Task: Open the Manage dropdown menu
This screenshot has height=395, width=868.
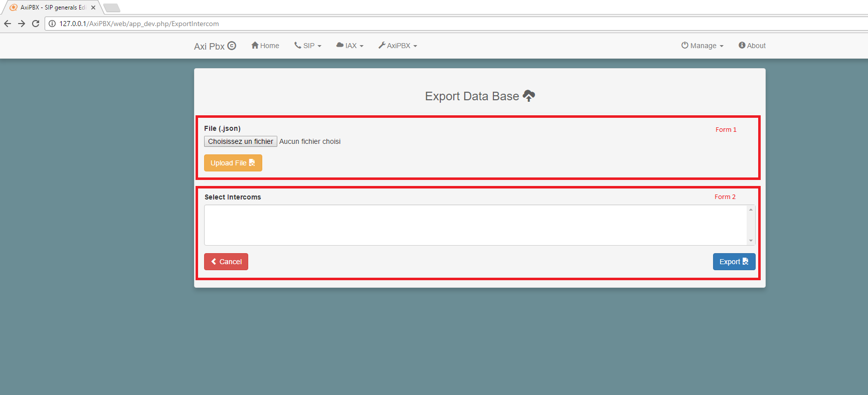Action: tap(703, 46)
